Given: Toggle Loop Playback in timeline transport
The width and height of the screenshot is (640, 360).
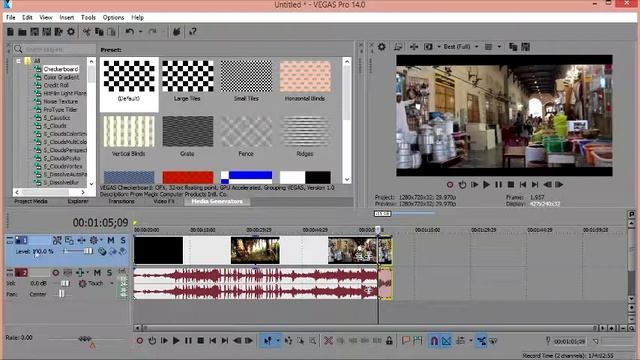Looking at the screenshot, I should pyautogui.click(x=152, y=340).
